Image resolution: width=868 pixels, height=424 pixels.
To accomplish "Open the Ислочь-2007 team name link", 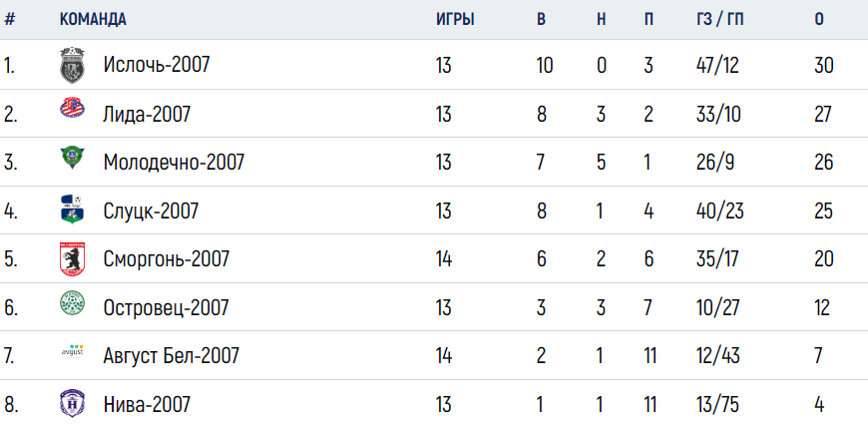I will pyautogui.click(x=157, y=65).
